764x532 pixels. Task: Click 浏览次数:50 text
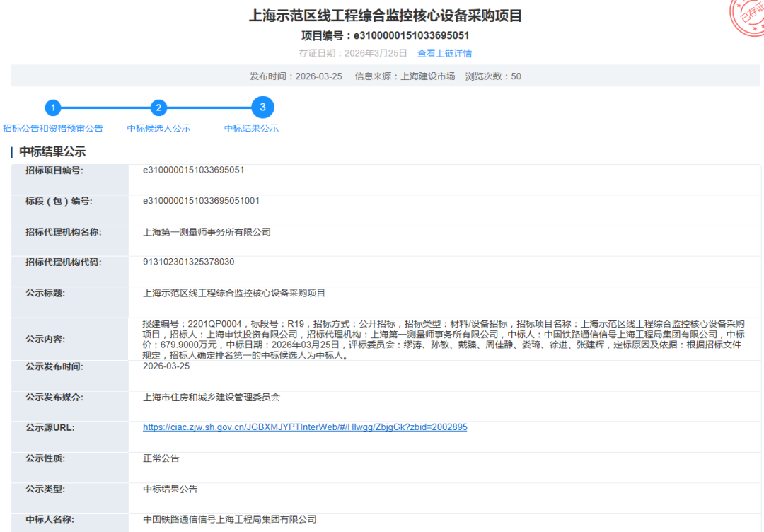pyautogui.click(x=493, y=76)
